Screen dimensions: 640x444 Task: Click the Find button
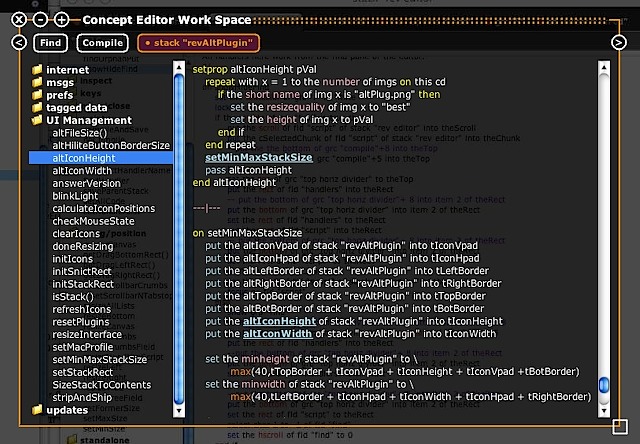tap(51, 43)
